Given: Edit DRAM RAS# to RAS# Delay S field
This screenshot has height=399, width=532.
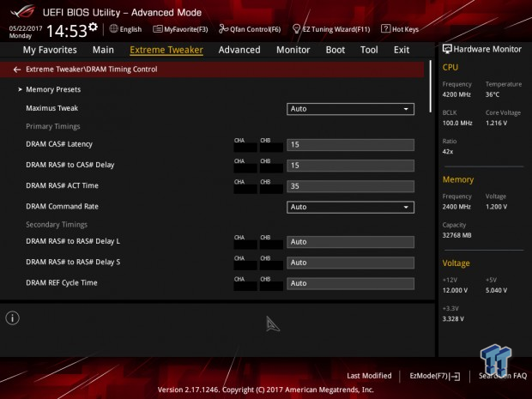Looking at the screenshot, I should (350, 263).
